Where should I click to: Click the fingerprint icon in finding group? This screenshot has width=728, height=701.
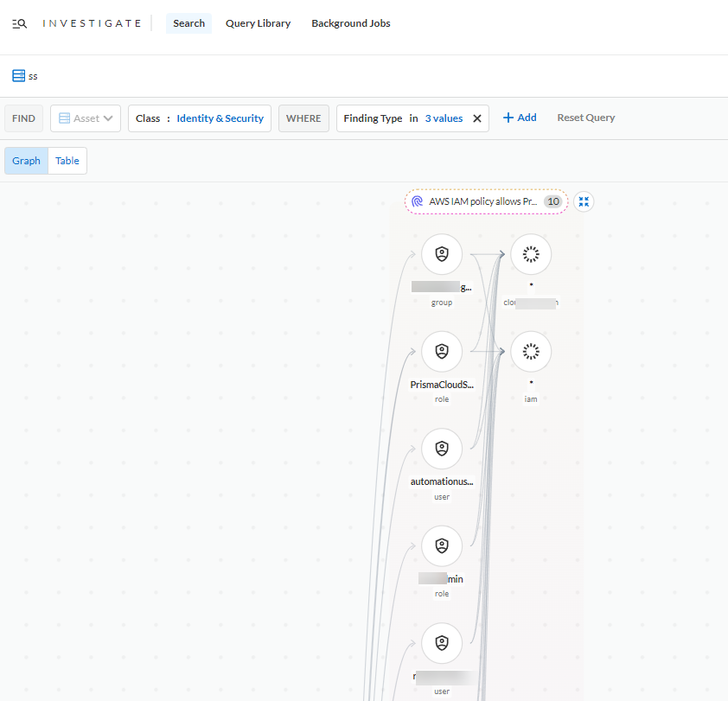coord(417,201)
